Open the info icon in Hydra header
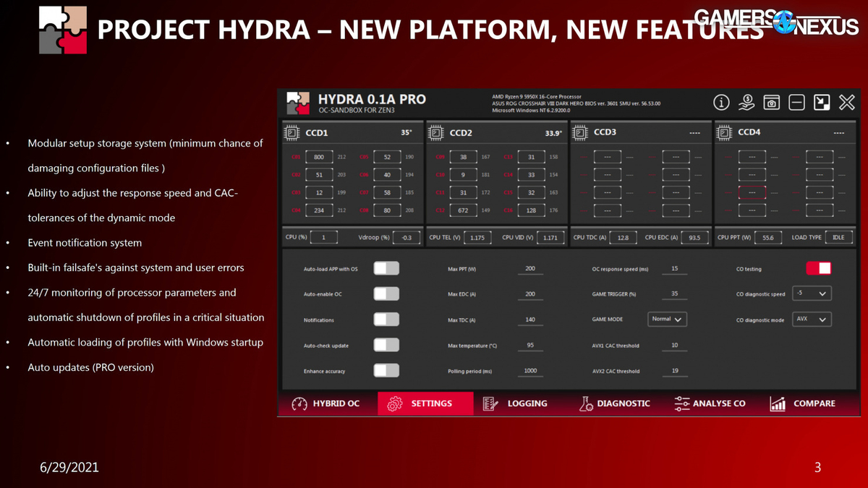The image size is (868, 488). (721, 103)
